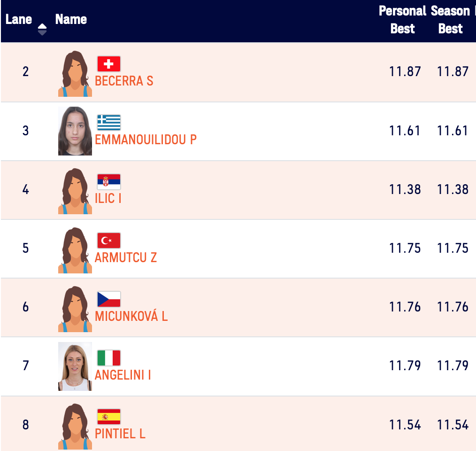476x451 pixels.
Task: Open EMMANOUILIDOU P athlete profile
Action: tap(146, 140)
